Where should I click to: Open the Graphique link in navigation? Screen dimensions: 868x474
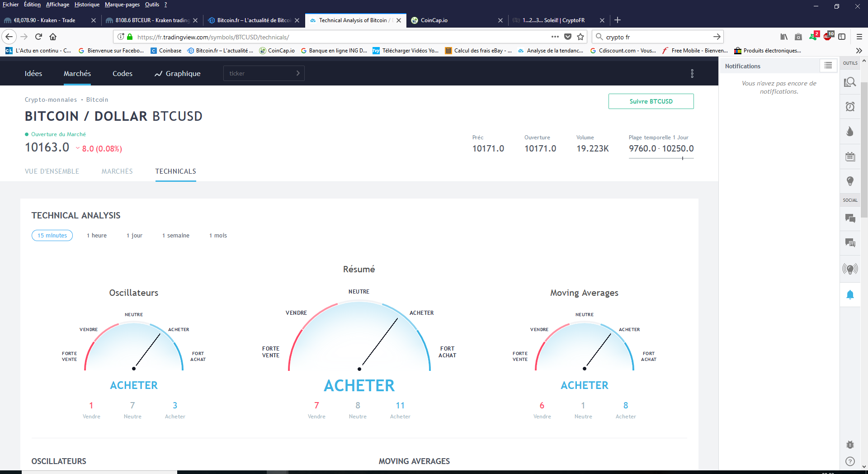[177, 74]
